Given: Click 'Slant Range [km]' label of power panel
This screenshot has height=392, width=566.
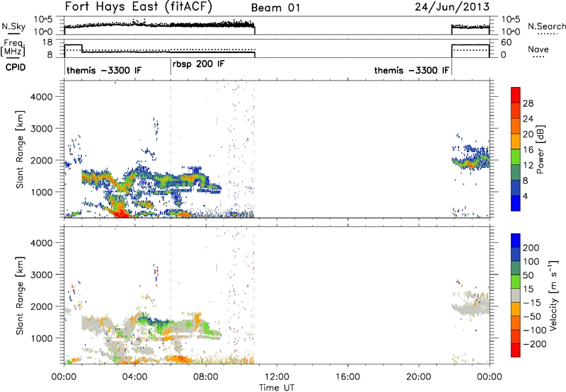Looking at the screenshot, I should click(x=20, y=149).
